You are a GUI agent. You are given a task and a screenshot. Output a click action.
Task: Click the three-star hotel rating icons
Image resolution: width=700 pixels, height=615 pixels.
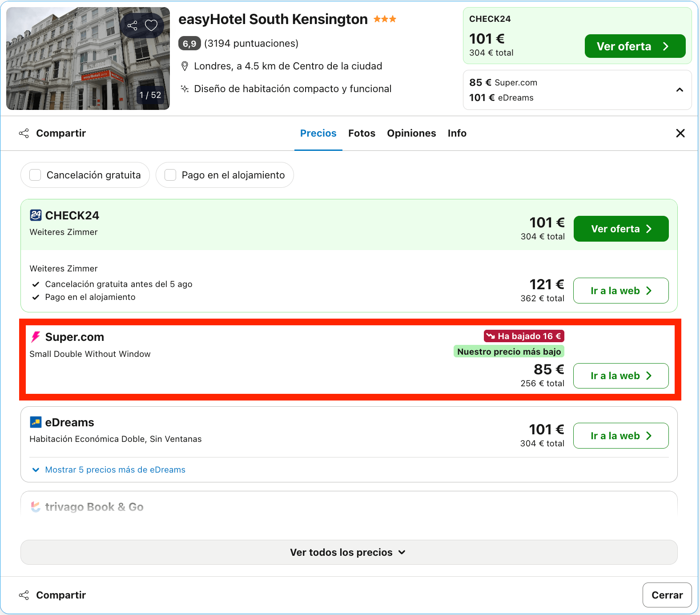(385, 19)
